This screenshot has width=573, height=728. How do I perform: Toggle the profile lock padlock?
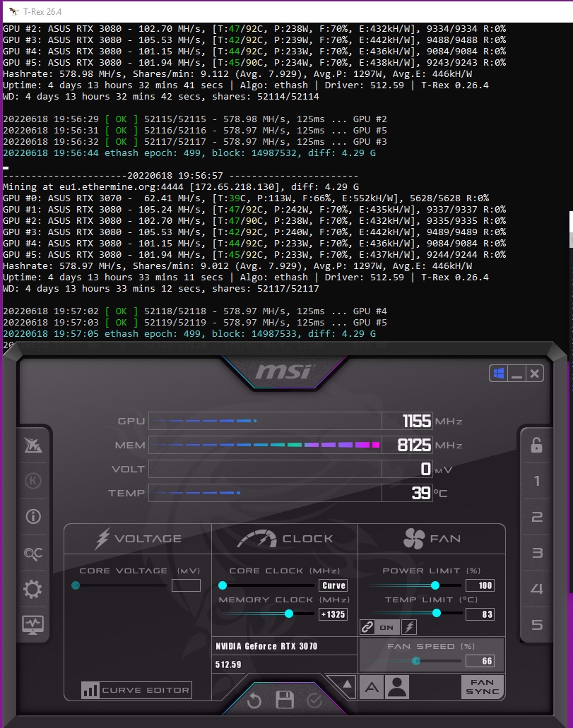[537, 445]
